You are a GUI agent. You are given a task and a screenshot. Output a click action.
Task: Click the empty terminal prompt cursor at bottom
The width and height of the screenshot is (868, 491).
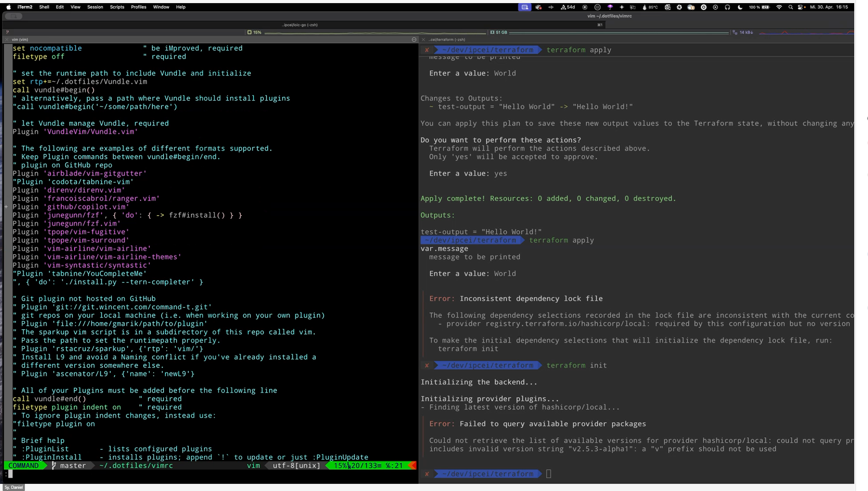click(549, 474)
